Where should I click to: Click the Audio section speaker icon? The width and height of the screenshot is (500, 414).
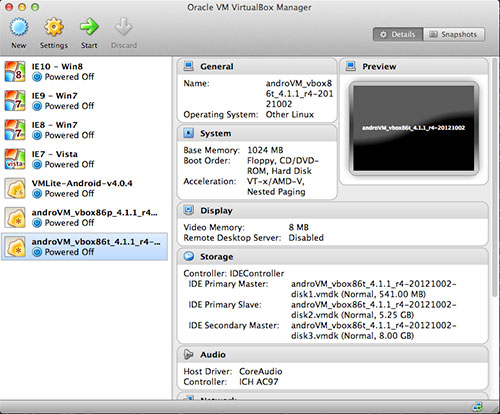pos(189,354)
